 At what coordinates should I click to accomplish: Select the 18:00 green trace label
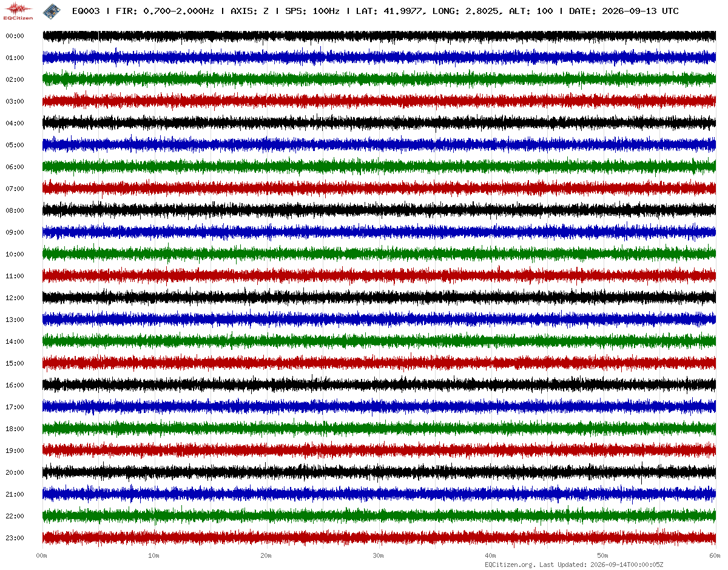pyautogui.click(x=15, y=429)
